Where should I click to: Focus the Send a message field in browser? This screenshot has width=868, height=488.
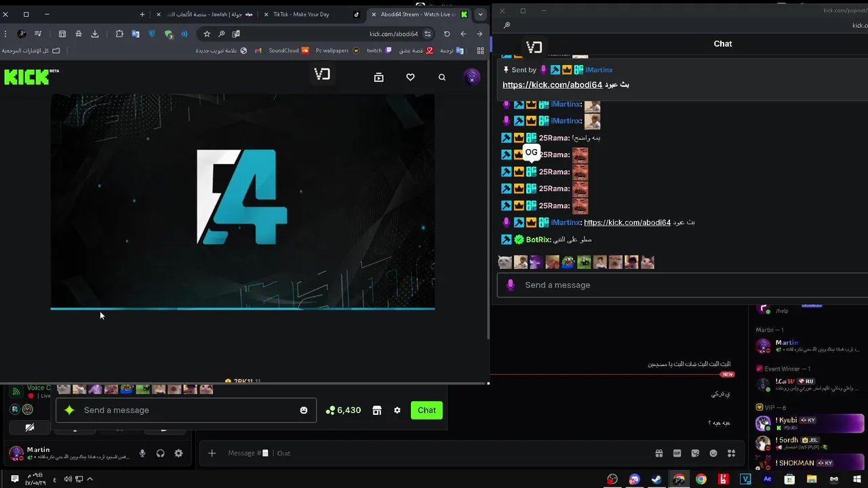tap(186, 410)
